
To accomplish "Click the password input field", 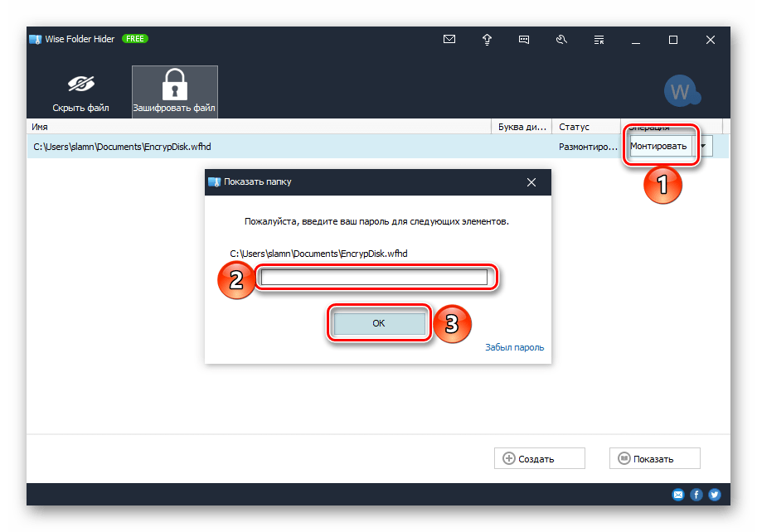I will coord(374,278).
